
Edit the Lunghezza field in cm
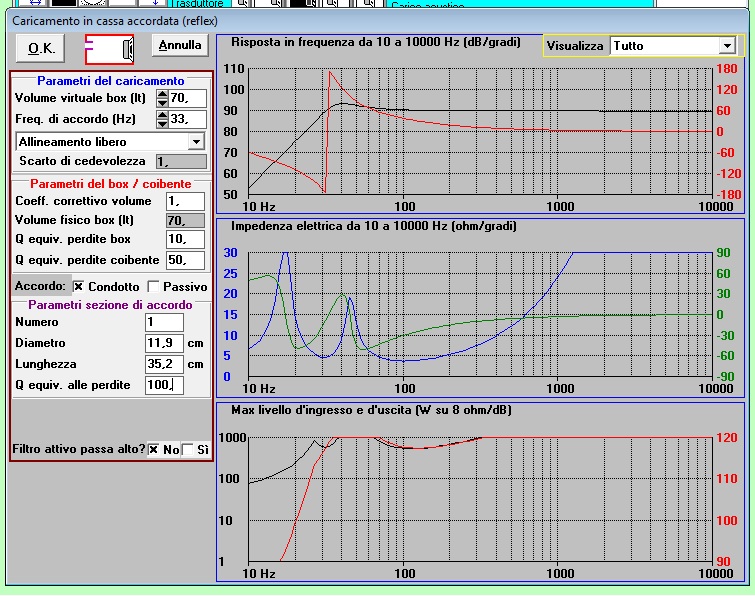point(164,364)
